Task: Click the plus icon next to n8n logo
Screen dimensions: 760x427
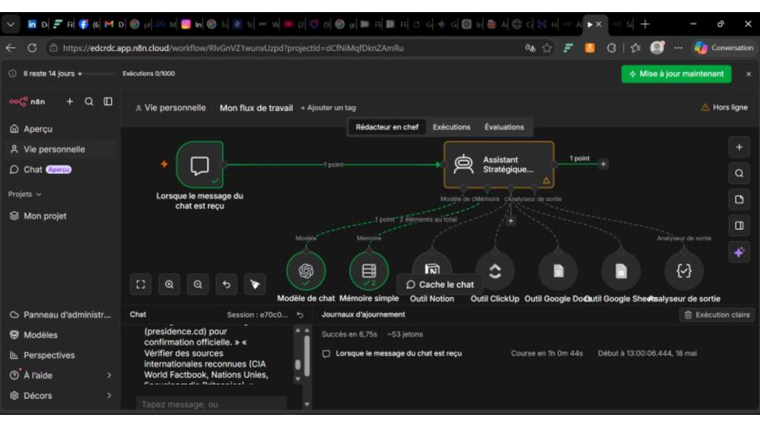Action: 70,101
